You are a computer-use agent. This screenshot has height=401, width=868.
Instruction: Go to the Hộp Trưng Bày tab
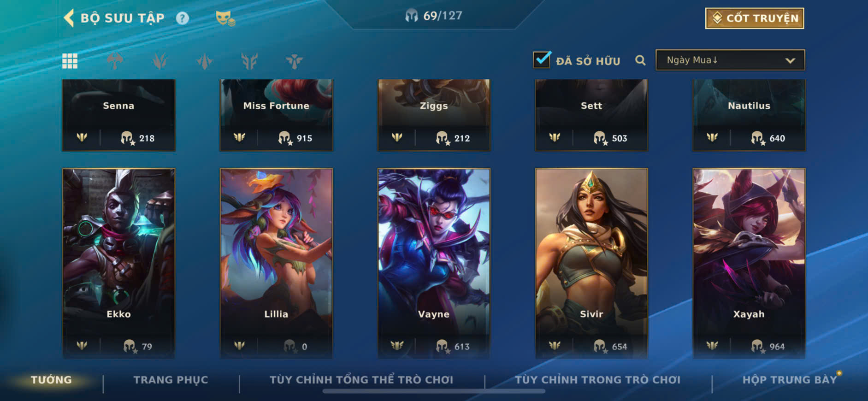click(x=789, y=380)
